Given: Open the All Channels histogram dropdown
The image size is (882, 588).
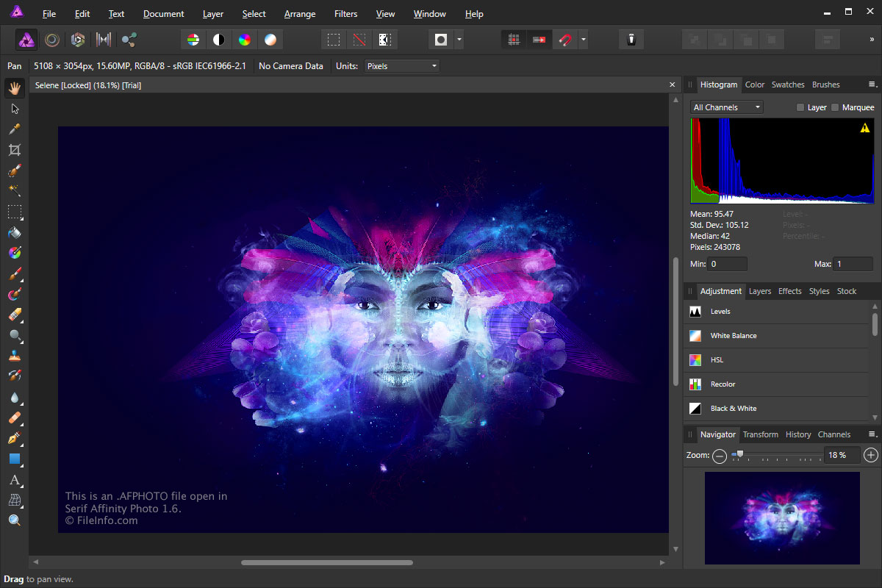Looking at the screenshot, I should [727, 107].
